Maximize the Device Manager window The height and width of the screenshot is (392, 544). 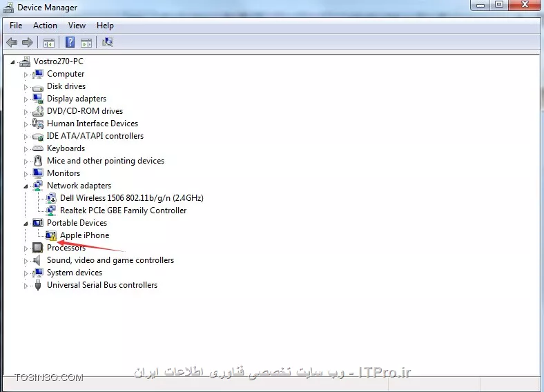[499, 6]
